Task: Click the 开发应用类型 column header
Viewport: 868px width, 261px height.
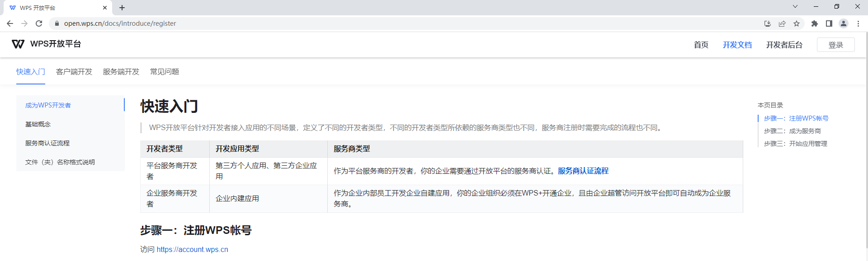Action: click(269, 149)
